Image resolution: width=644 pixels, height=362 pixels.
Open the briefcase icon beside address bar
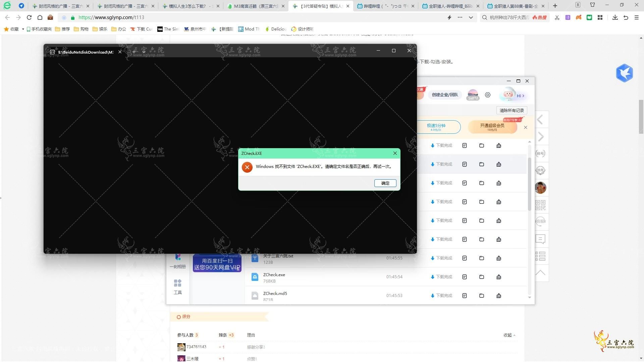[x=50, y=17]
